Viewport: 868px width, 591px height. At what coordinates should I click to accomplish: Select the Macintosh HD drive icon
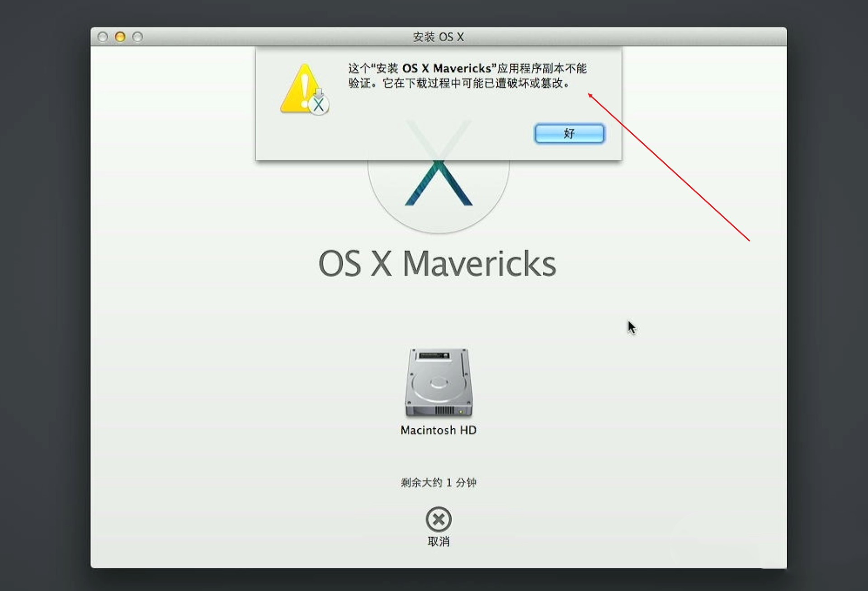coord(438,382)
